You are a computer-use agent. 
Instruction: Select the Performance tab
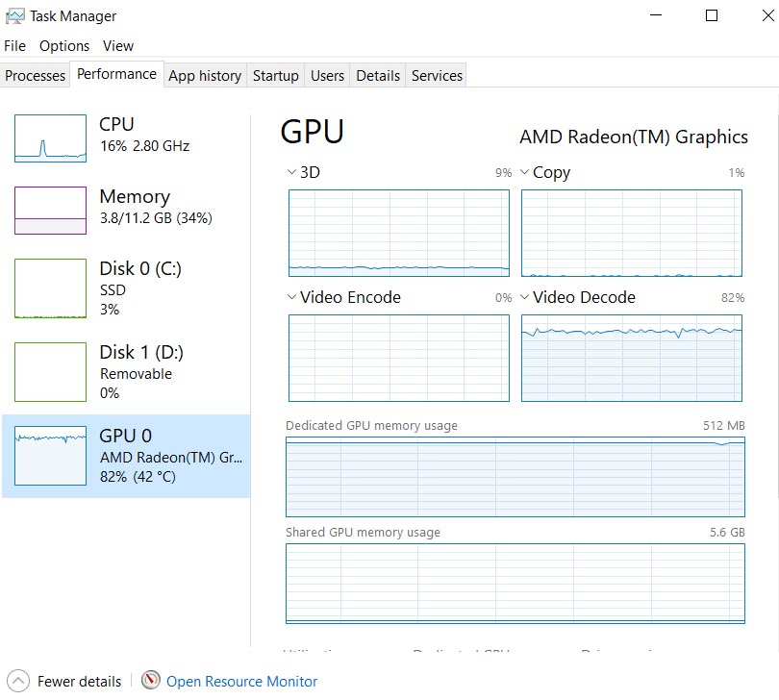[x=116, y=74]
